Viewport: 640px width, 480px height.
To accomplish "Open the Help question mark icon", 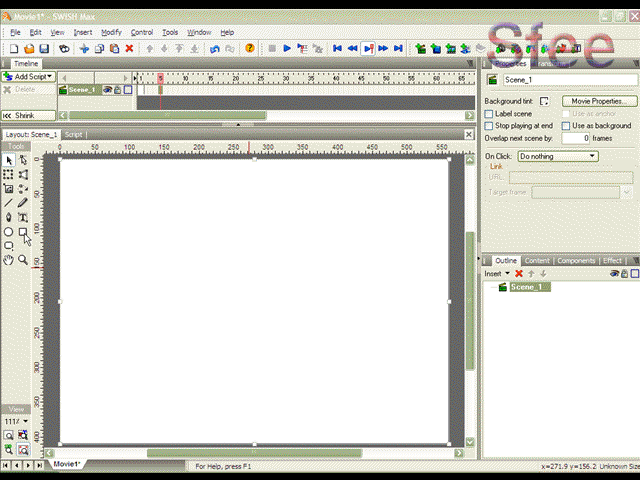I will click(250, 48).
